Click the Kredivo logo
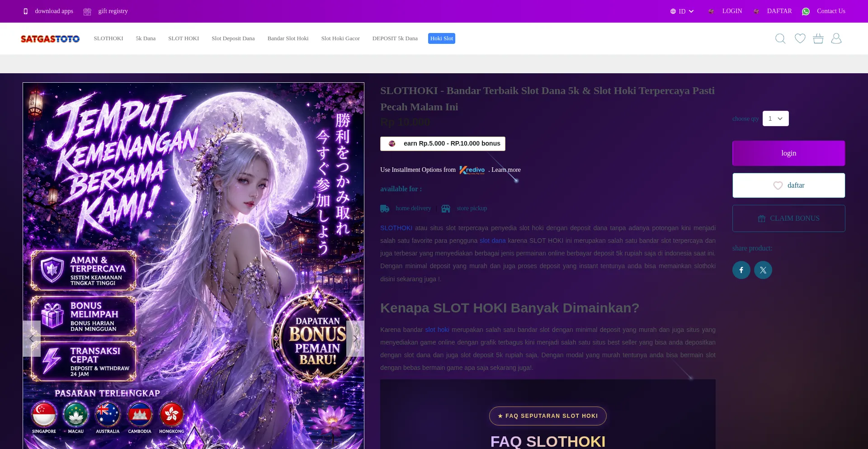The width and height of the screenshot is (868, 449). pos(472,170)
